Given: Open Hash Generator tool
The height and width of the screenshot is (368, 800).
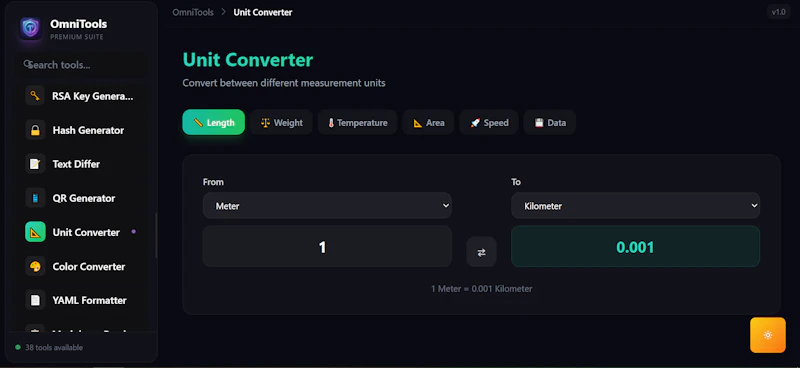Looking at the screenshot, I should tap(82, 130).
